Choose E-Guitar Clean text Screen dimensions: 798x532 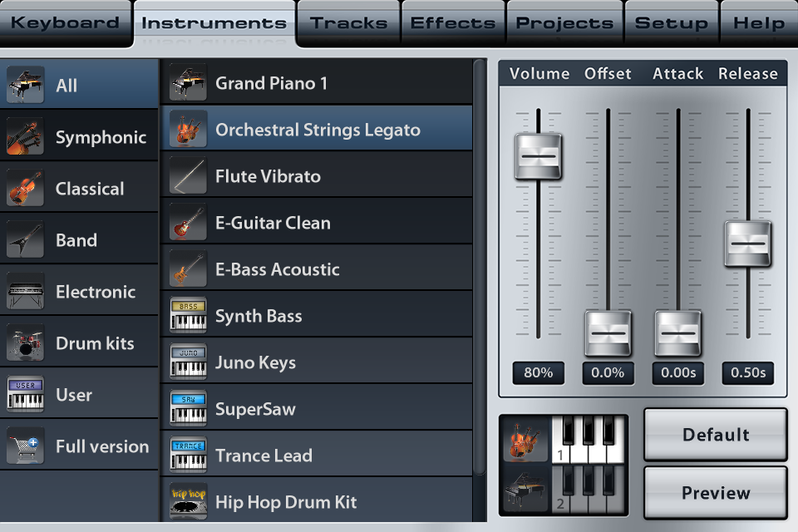coord(273,223)
